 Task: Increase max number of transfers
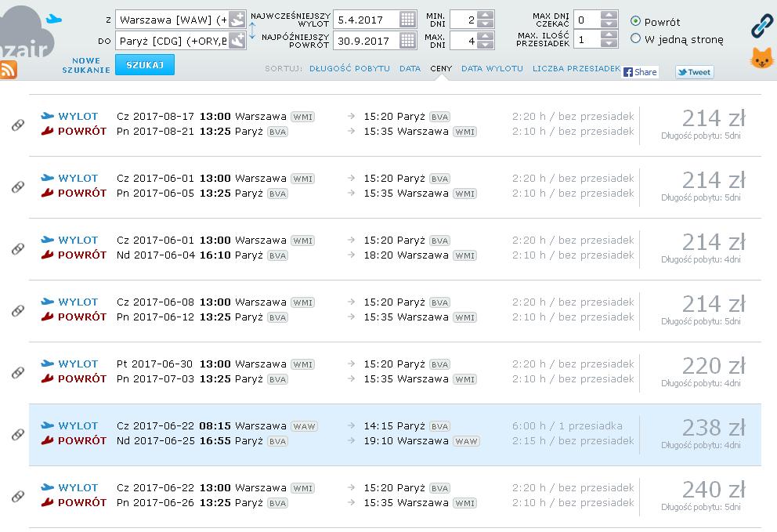tap(609, 35)
